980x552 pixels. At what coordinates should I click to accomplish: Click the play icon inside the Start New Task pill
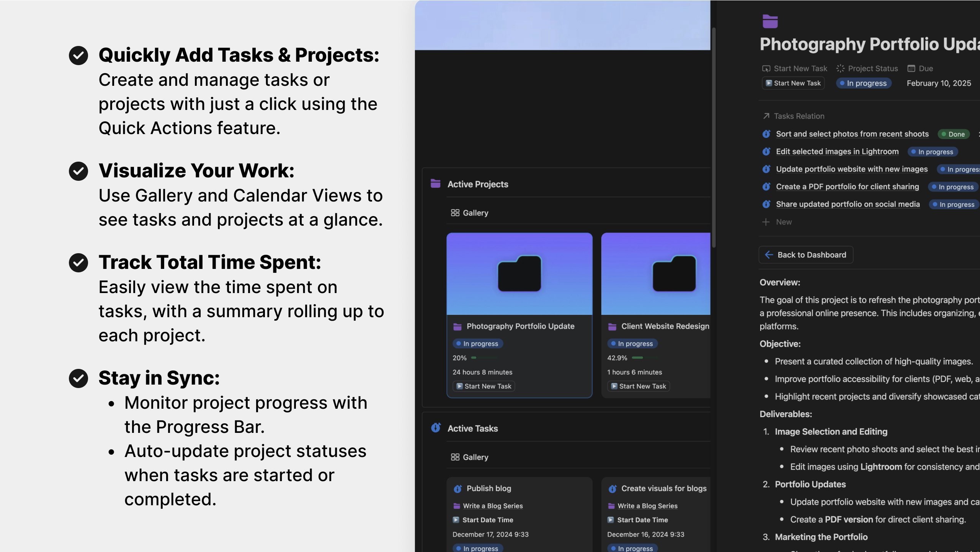[768, 83]
